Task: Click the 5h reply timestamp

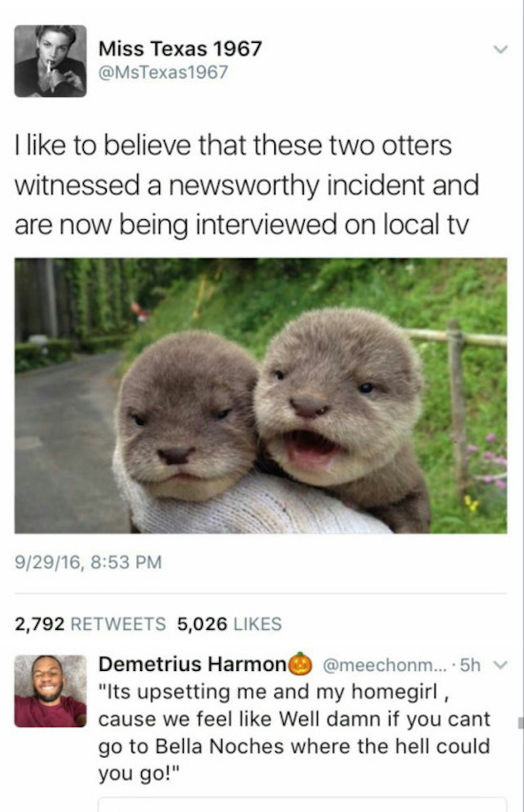Action: tap(470, 664)
